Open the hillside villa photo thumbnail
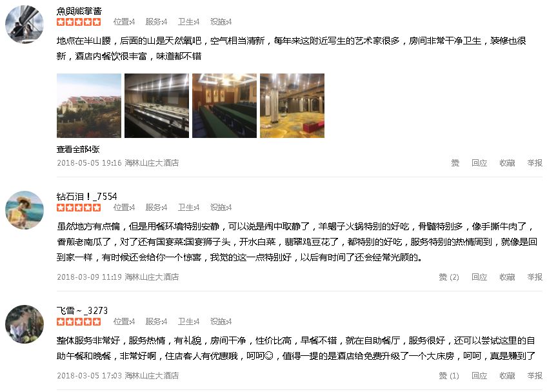 tap(89, 106)
